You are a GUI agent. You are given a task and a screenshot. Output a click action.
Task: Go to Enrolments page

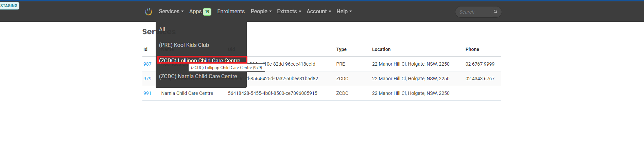pos(231,12)
